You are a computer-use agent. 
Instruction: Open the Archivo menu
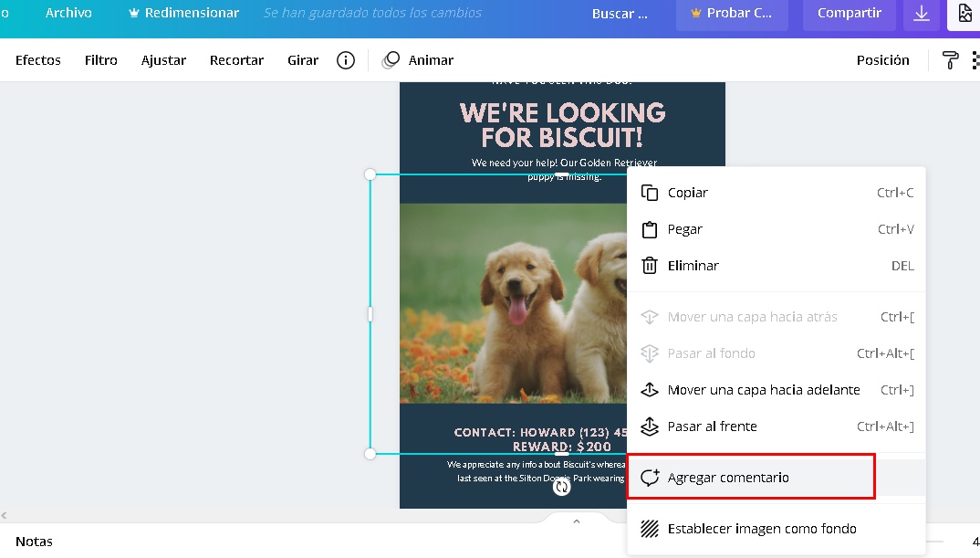[67, 13]
